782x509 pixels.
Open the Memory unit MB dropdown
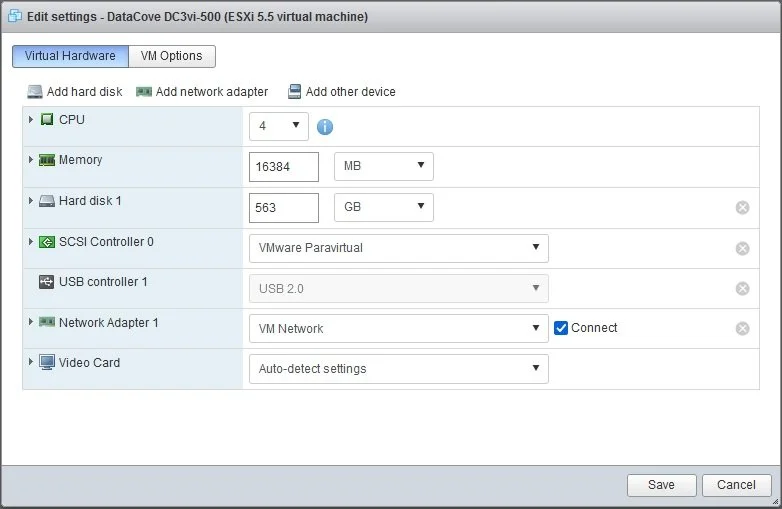(x=383, y=166)
